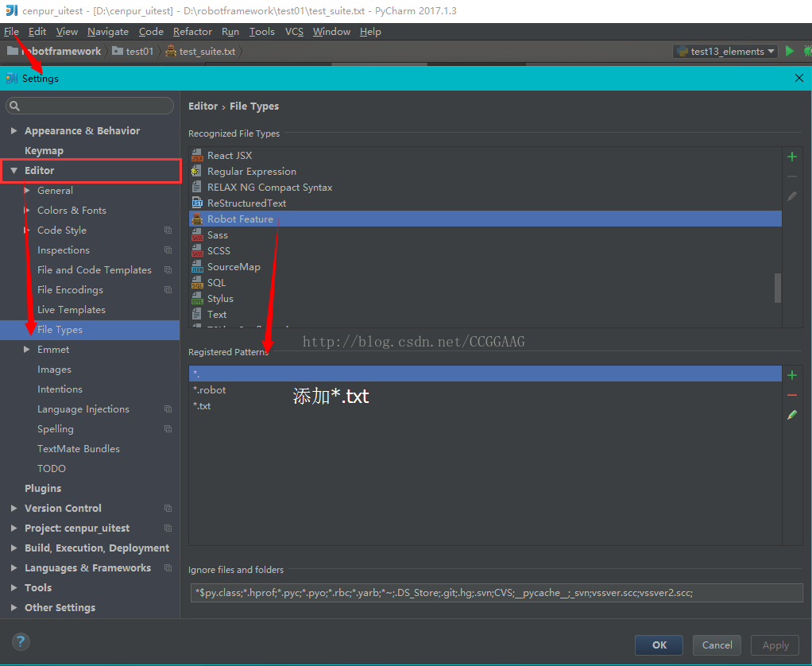812x666 pixels.
Task: Edit the selected recognized file type
Action: (792, 196)
